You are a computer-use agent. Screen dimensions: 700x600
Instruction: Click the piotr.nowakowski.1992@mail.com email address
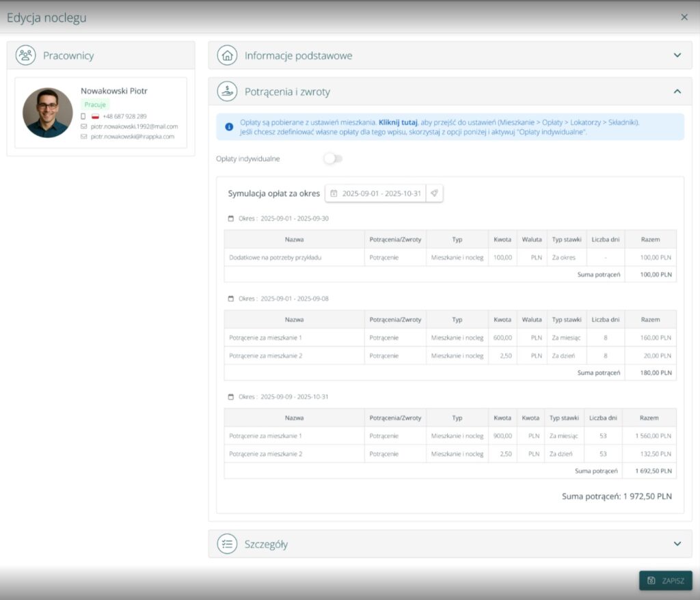tap(134, 126)
